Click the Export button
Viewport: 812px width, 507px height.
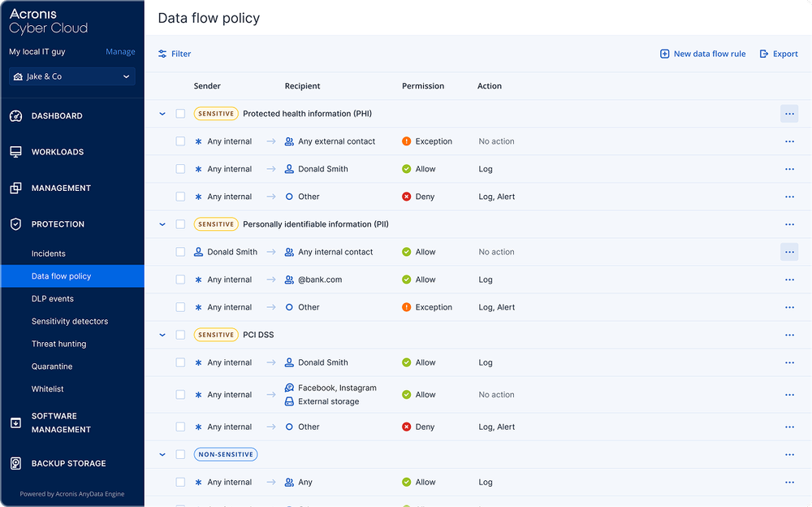tap(779, 54)
